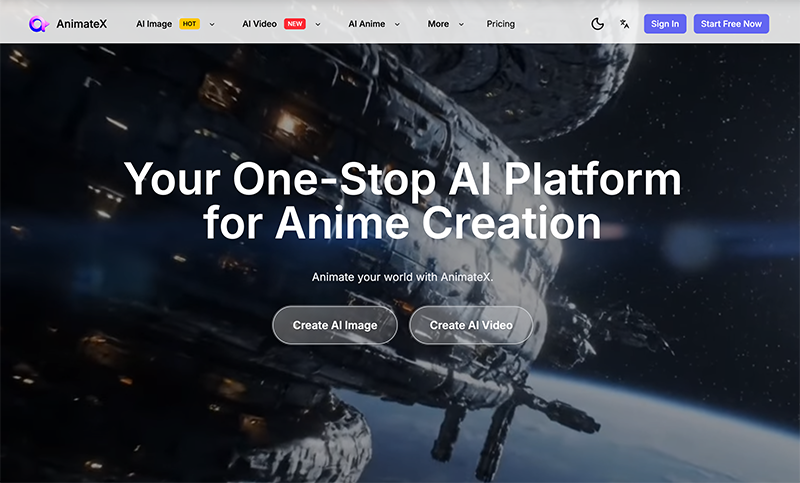The width and height of the screenshot is (800, 483).
Task: Open the AI Anime menu
Action: [366, 24]
